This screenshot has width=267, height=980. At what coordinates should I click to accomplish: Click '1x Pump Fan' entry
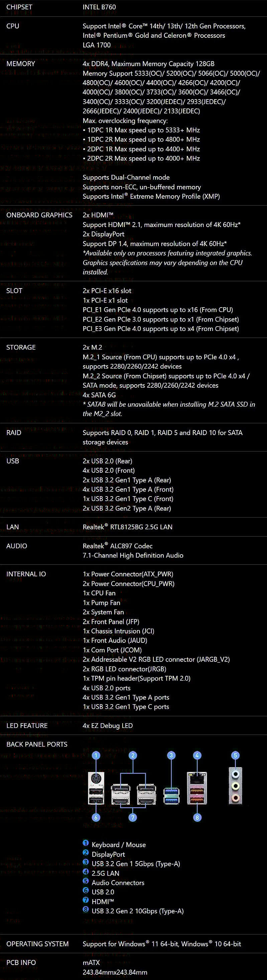(x=101, y=603)
